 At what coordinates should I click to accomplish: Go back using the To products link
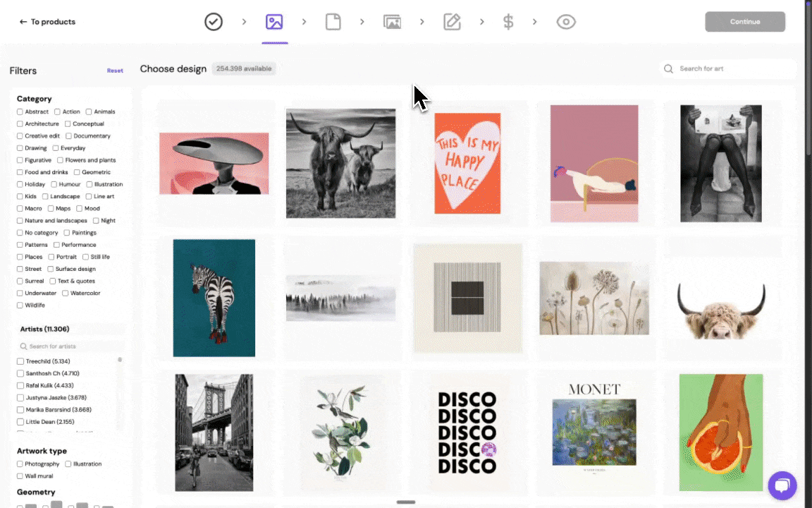tap(47, 22)
